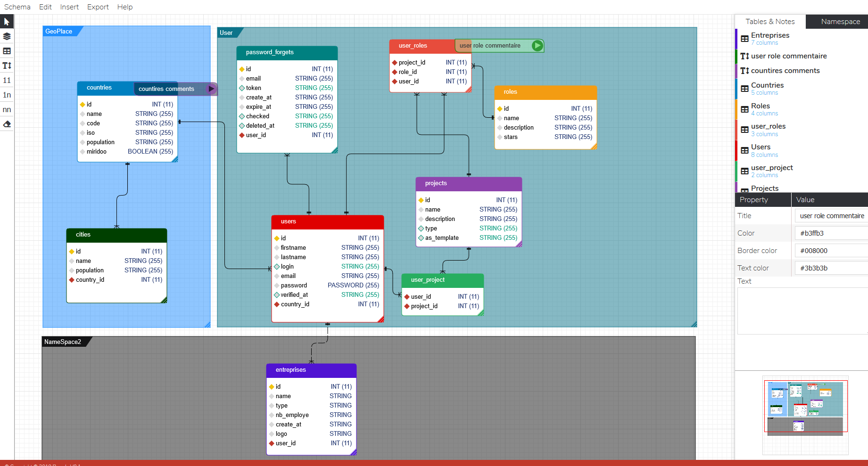
Task: Click the Entreprises table icon in list
Action: click(x=744, y=39)
